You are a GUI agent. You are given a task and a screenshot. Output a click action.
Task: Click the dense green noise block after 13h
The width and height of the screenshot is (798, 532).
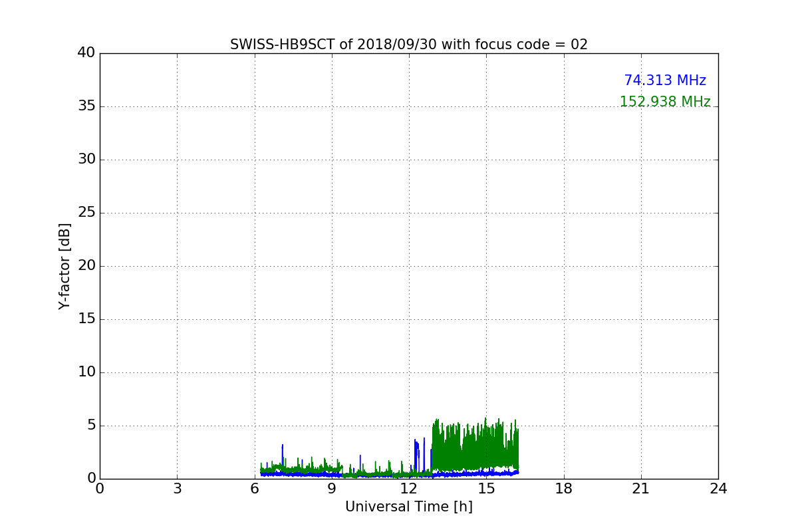click(475, 446)
